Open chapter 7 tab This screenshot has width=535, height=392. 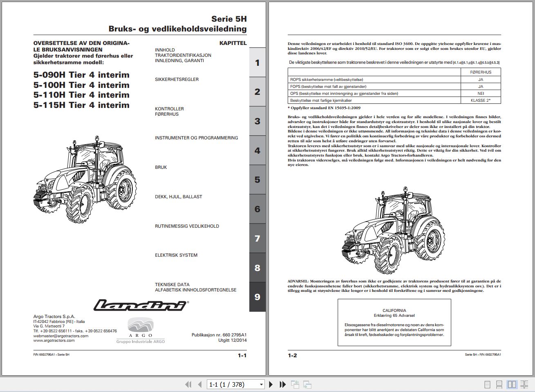(257, 238)
